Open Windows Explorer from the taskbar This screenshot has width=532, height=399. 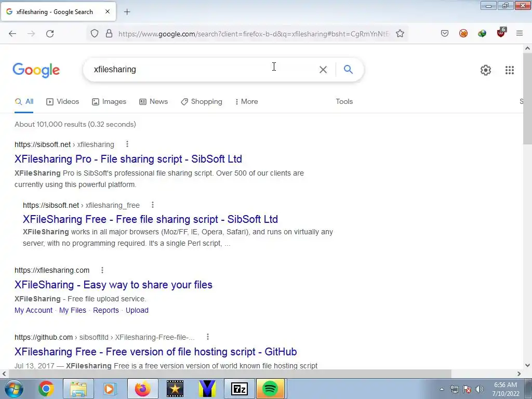point(78,389)
